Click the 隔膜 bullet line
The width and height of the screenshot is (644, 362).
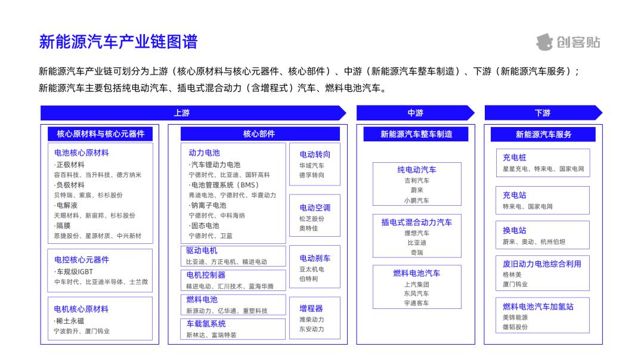(63, 225)
